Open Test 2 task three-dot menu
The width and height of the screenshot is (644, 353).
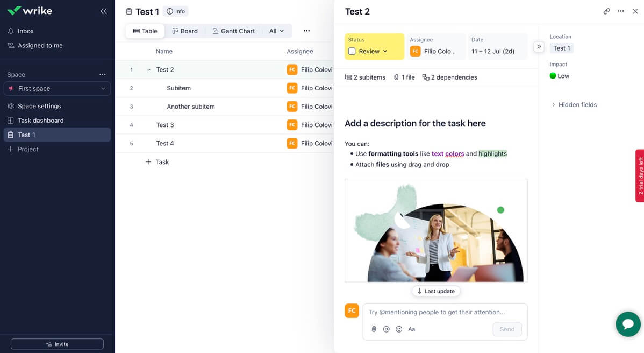(621, 11)
